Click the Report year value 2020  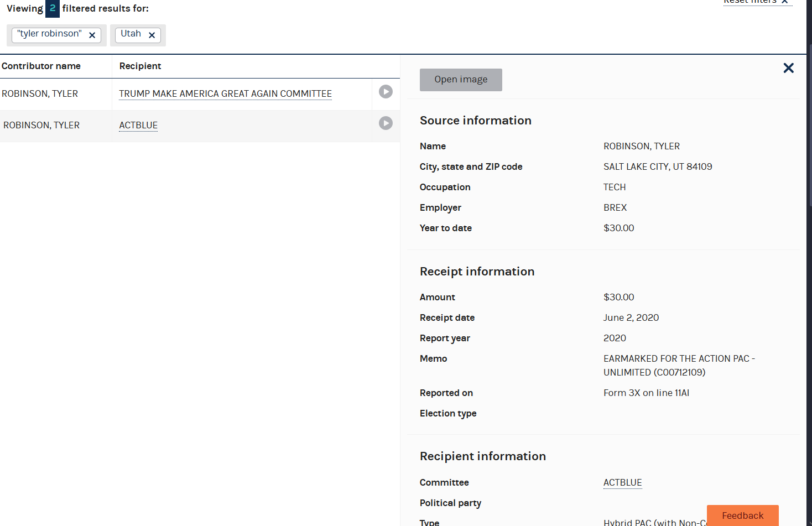(615, 338)
